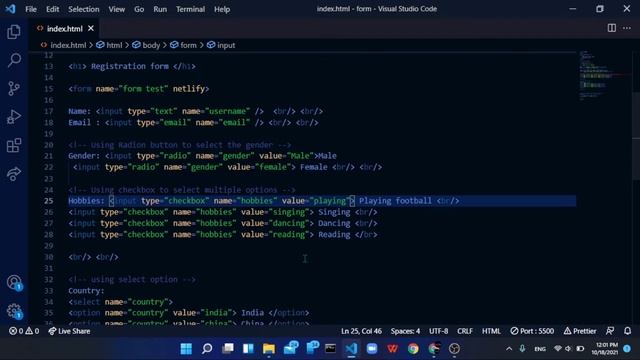Open the View menu
This screenshot has height=360, width=640.
click(117, 9)
